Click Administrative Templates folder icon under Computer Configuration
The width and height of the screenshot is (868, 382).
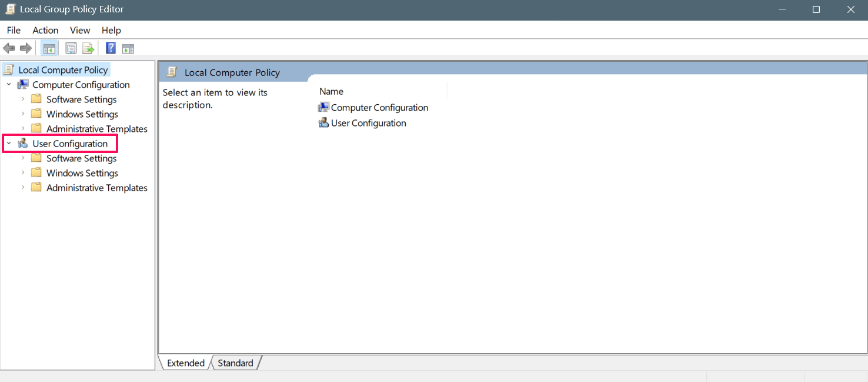(x=36, y=129)
